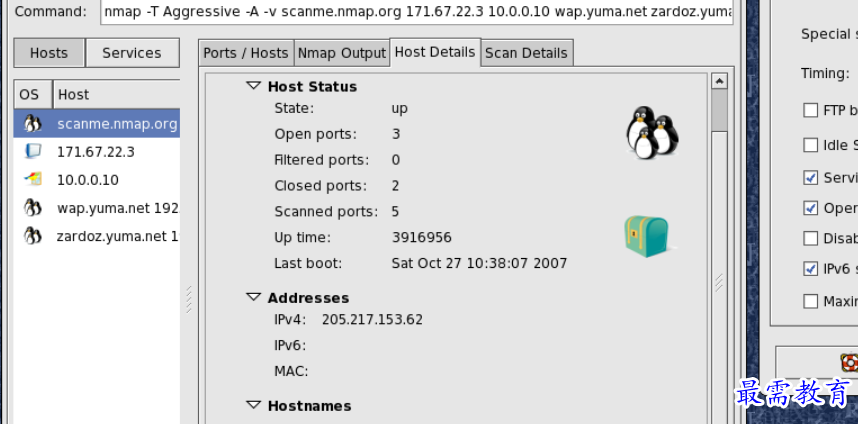This screenshot has width=858, height=424.
Task: Click the host details scrollbar up arrow
Action: [719, 80]
